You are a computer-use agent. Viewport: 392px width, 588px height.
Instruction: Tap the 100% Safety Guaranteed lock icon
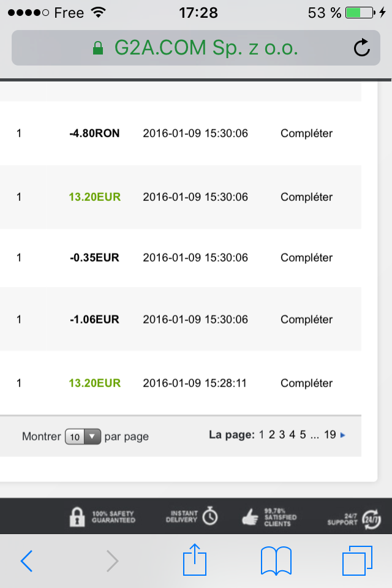coord(77,516)
